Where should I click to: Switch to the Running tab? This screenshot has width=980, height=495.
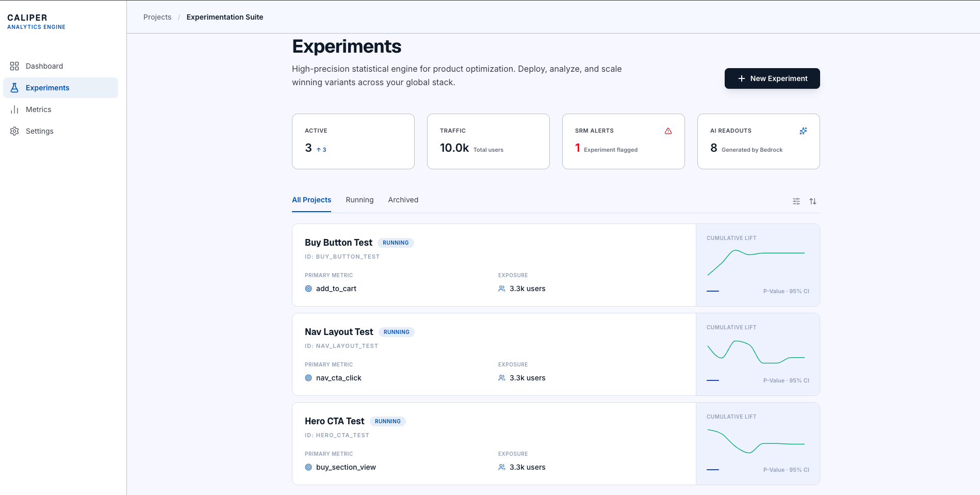pos(360,200)
